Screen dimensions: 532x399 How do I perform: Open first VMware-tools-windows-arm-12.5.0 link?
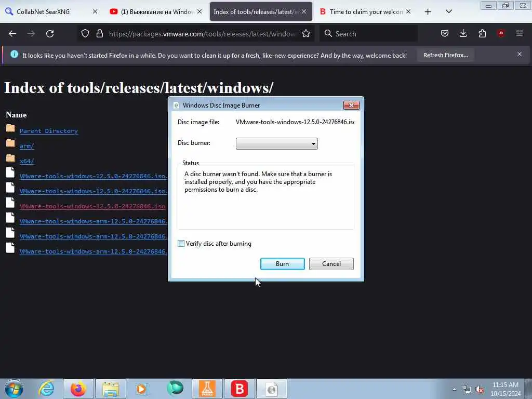[x=94, y=221]
